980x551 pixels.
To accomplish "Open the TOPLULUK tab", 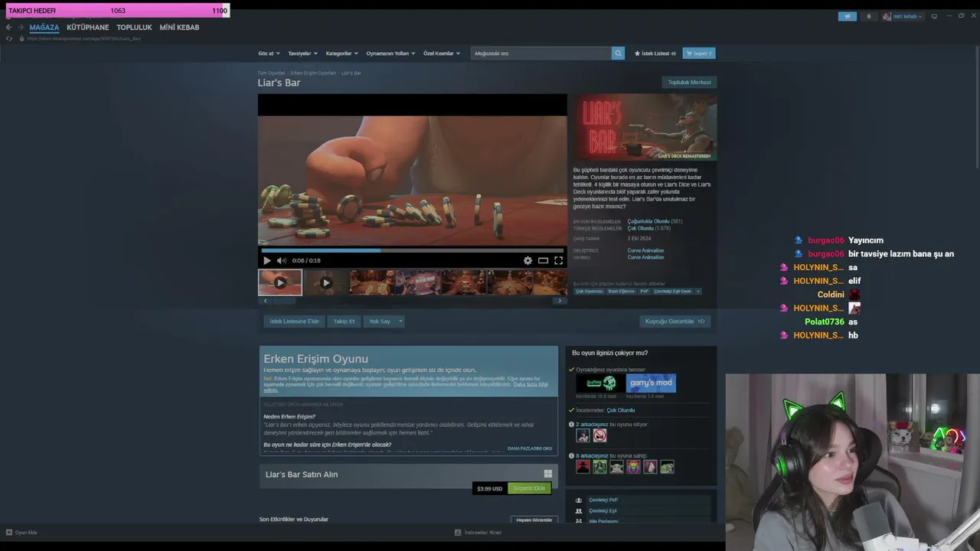I will [134, 28].
